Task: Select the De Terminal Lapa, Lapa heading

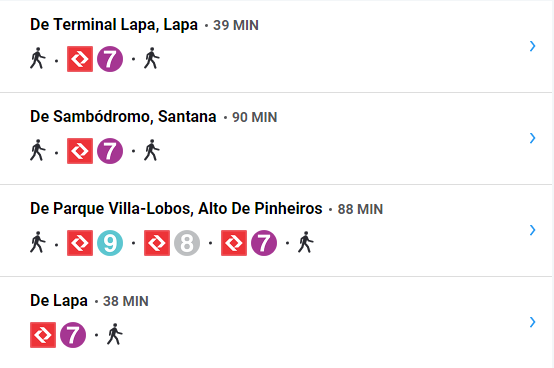Action: coord(114,25)
